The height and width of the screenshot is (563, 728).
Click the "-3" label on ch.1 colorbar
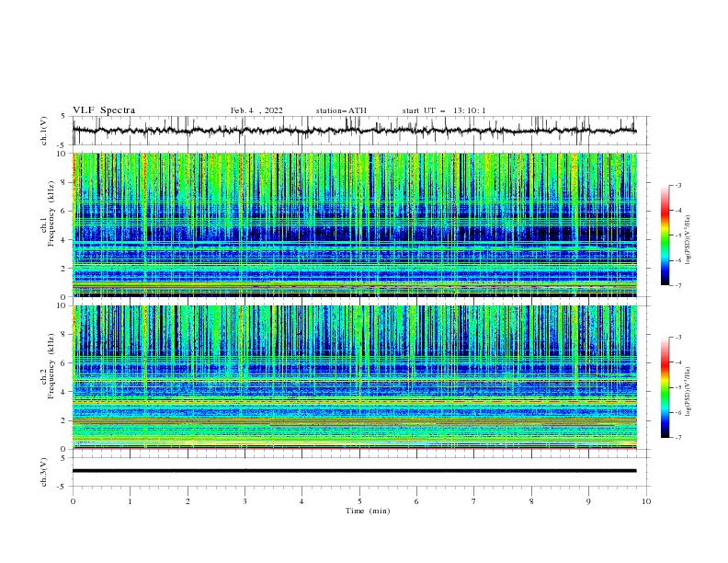click(x=678, y=185)
